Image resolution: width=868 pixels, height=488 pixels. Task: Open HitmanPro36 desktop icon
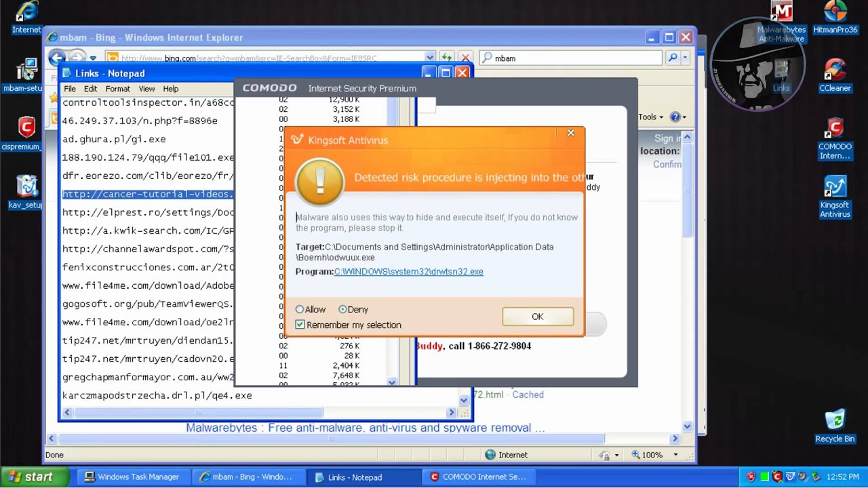pos(835,18)
